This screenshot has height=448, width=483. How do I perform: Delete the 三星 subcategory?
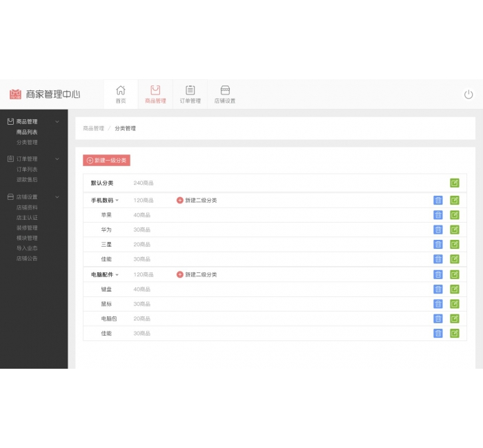tap(438, 245)
